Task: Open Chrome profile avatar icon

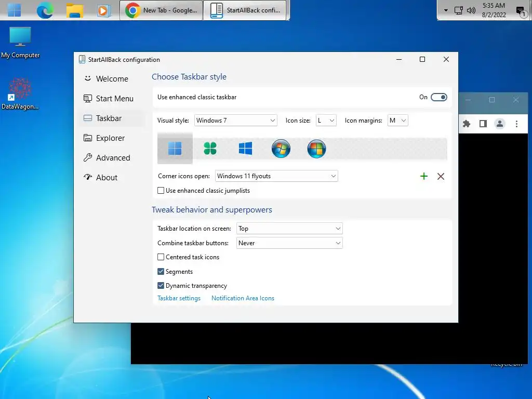Action: 500,124
